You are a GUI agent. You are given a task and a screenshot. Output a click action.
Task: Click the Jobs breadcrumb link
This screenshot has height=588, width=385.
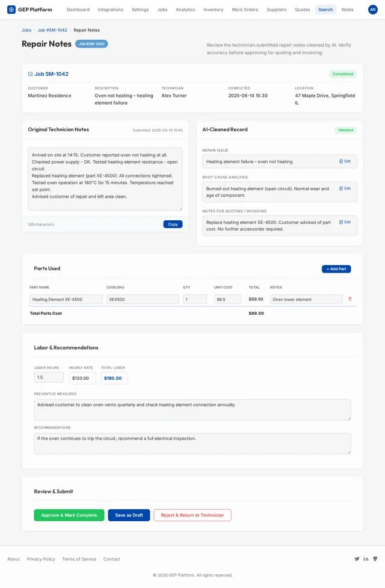point(26,30)
